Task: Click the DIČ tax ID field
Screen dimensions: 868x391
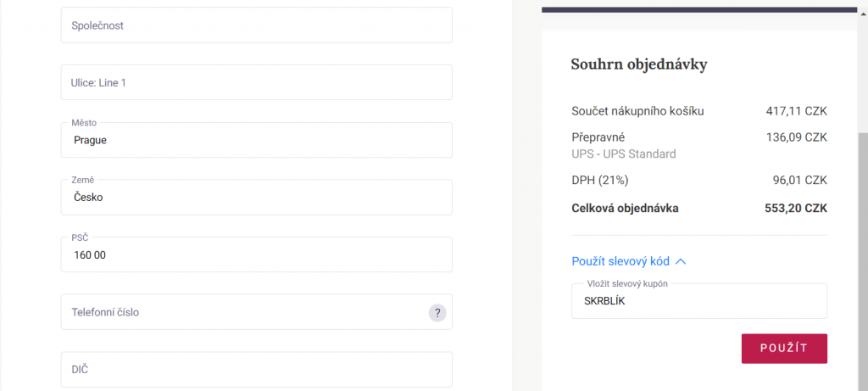Action: (256, 370)
